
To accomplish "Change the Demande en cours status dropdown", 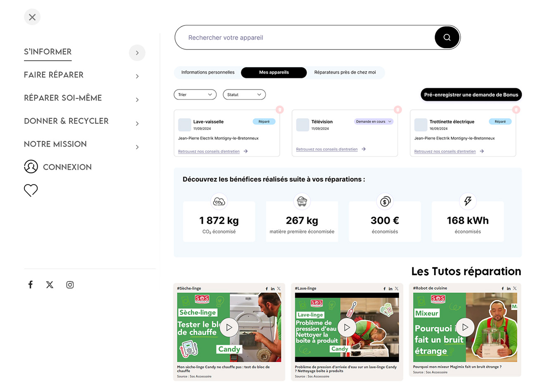I will (x=374, y=122).
